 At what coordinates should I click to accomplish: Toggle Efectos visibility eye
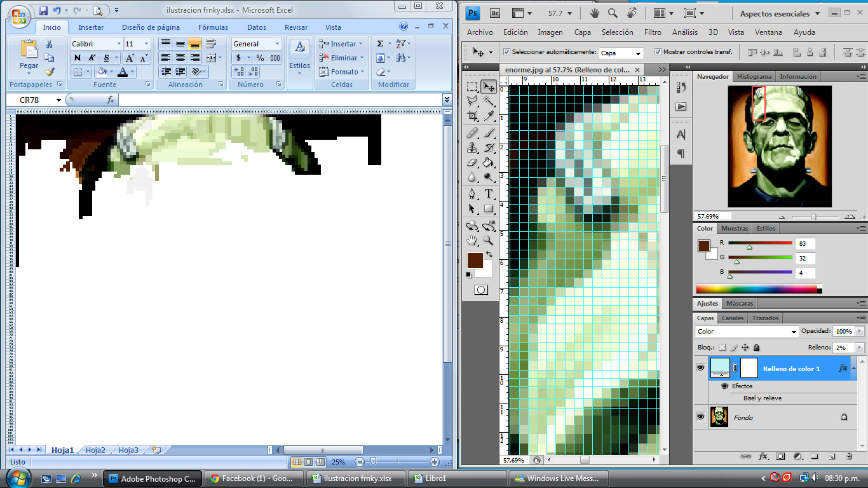tap(724, 386)
